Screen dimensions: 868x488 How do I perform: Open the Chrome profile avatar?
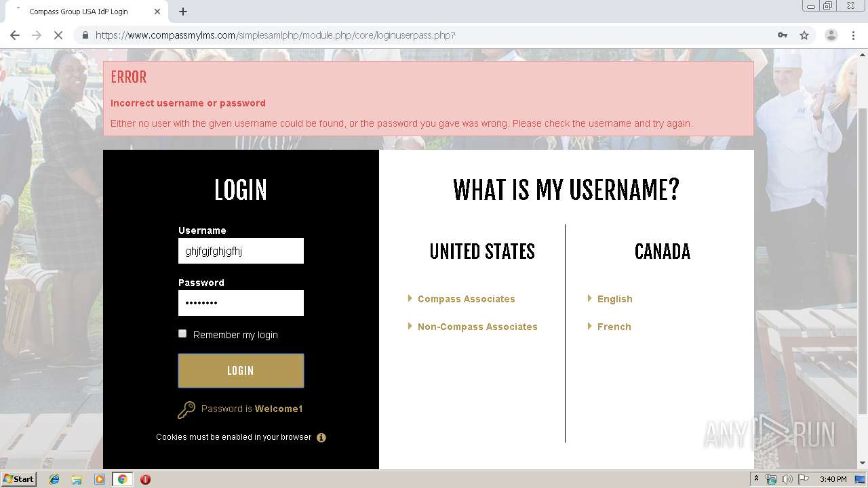click(831, 35)
